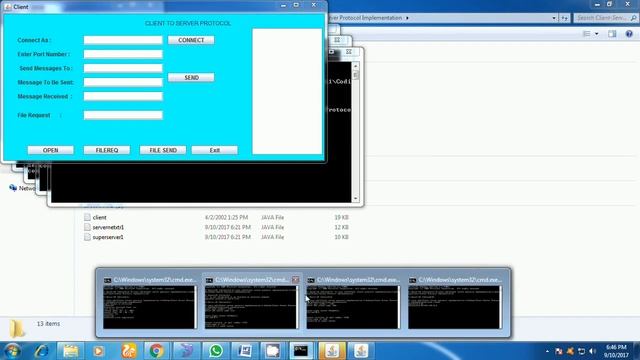This screenshot has height=360, width=640.
Task: Open the taskbar clock showing 6:46 PM
Action: (x=616, y=351)
